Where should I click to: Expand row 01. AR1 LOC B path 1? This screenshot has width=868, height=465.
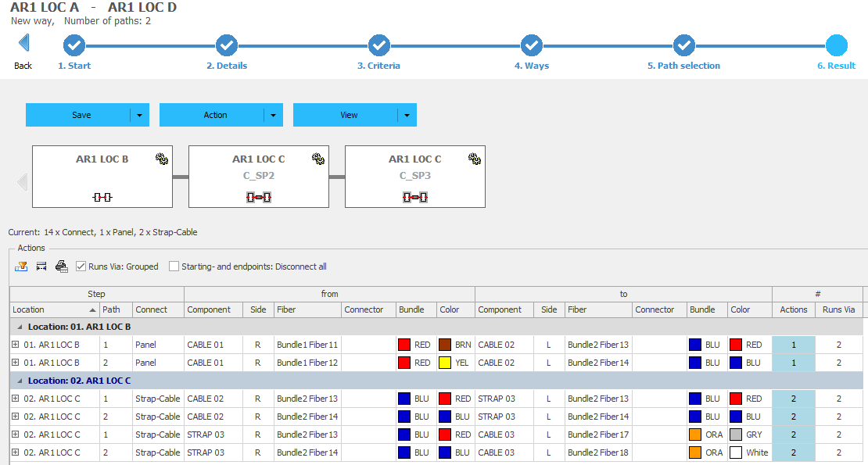click(16, 345)
